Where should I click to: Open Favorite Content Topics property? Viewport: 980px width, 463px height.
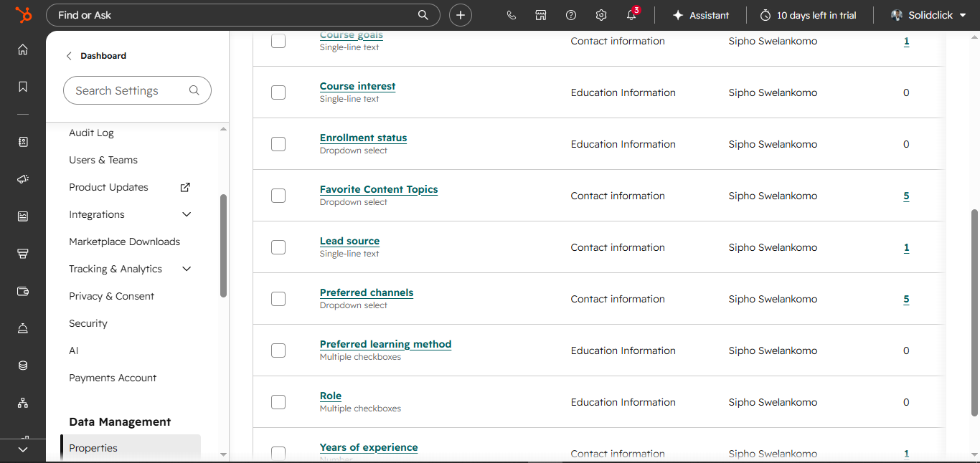(x=379, y=189)
